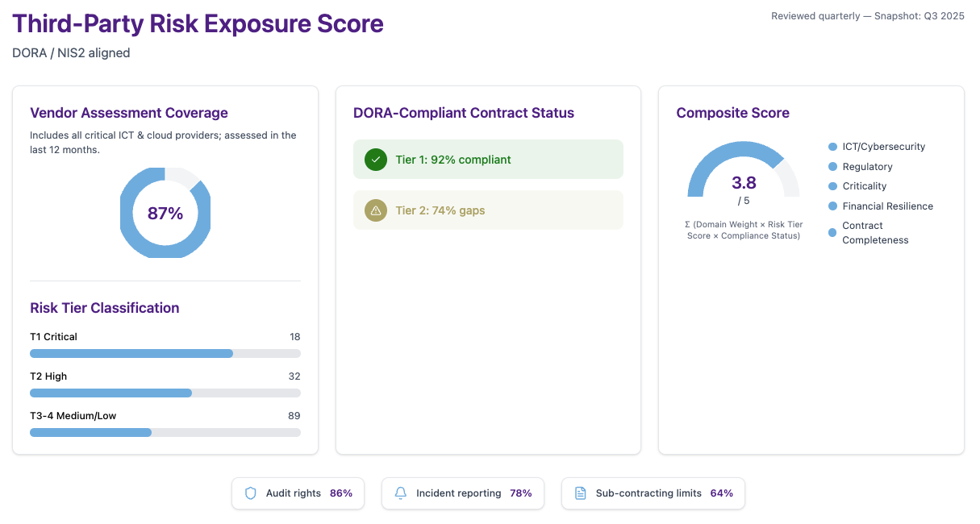Click the Domain Weight formula text
This screenshot has height=524, width=980.
point(744,230)
